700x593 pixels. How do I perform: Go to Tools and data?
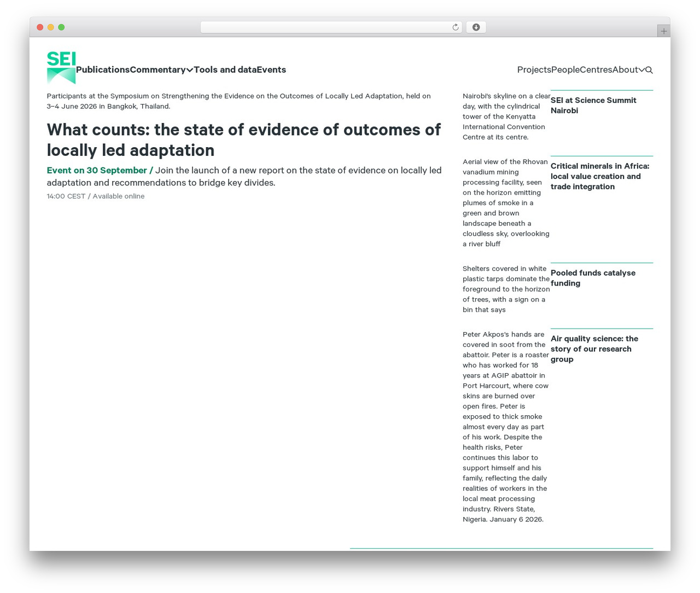pyautogui.click(x=225, y=69)
